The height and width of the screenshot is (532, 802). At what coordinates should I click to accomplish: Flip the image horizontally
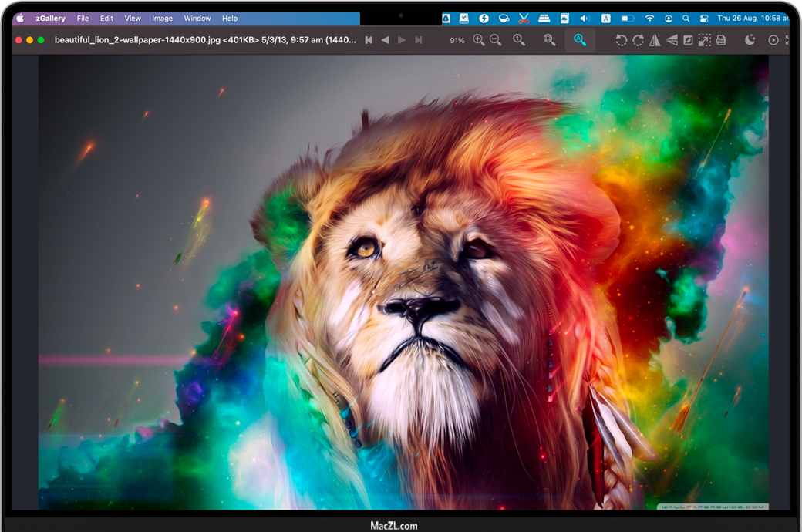(655, 40)
